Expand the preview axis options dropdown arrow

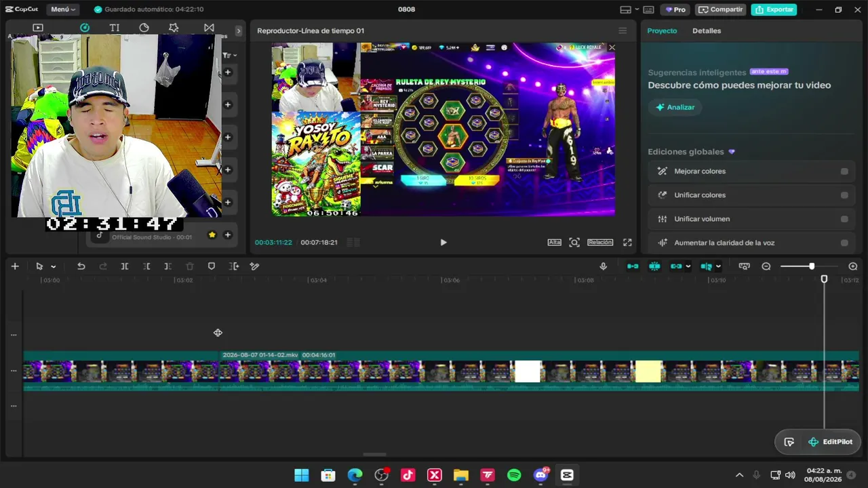pyautogui.click(x=718, y=266)
